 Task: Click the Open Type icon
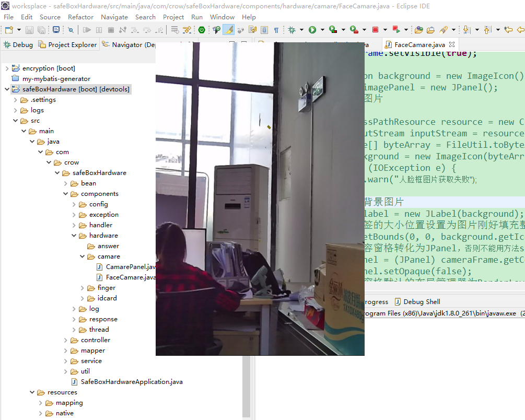(x=418, y=30)
